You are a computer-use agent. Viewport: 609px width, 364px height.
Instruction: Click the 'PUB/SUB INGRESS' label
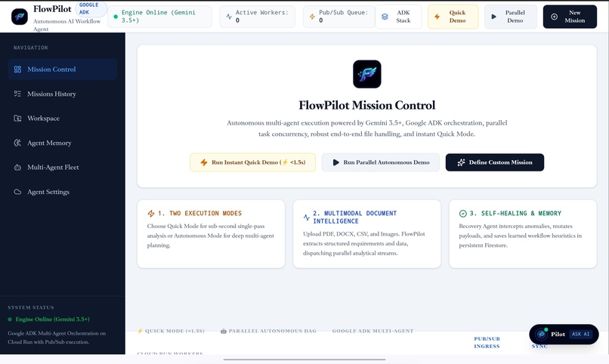pyautogui.click(x=487, y=342)
